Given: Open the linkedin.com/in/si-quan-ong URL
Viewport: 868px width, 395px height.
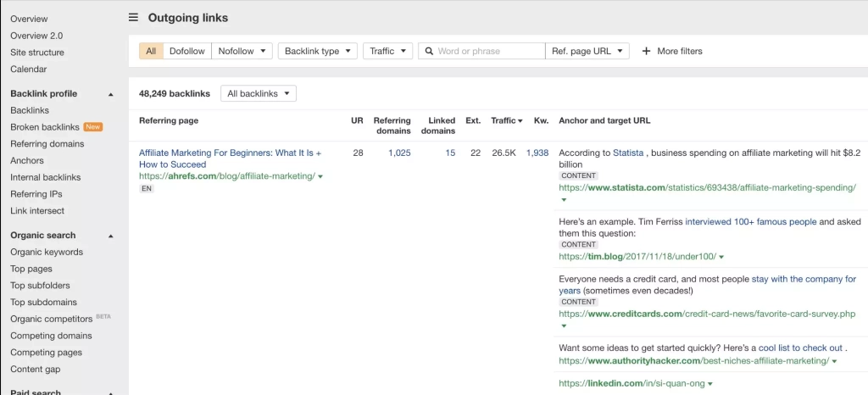Looking at the screenshot, I should tap(632, 383).
